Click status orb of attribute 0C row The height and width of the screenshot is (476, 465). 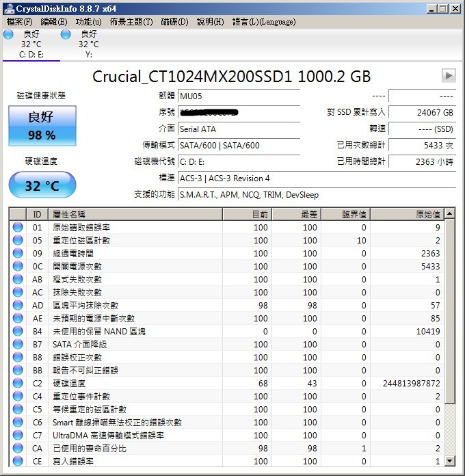[18, 266]
